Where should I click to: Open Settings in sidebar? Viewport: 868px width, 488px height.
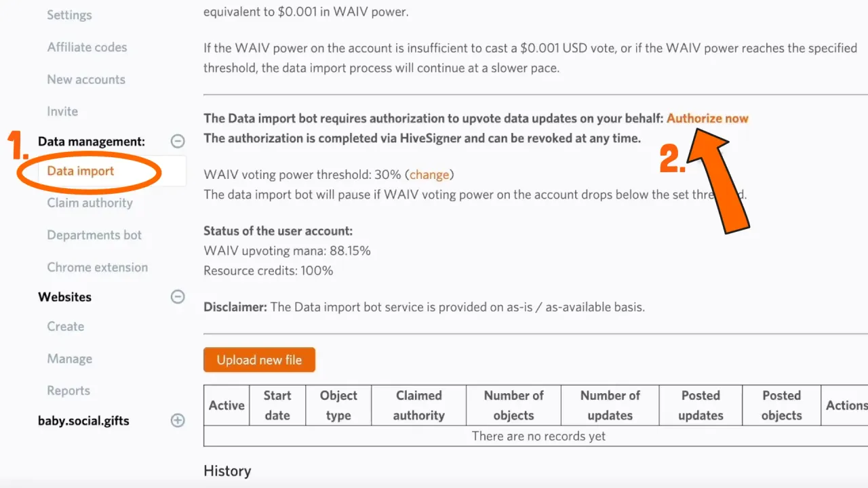[69, 15]
